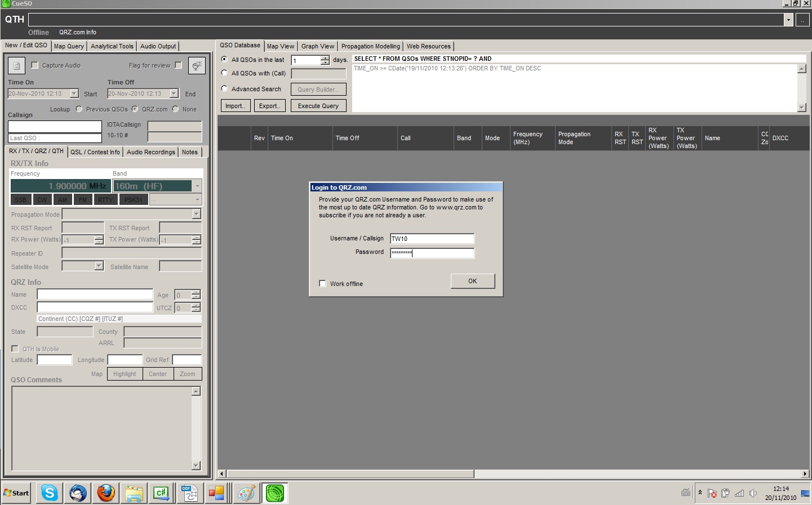Click the satellite dish icon beside Flag for review
Image resolution: width=812 pixels, height=505 pixels.
(x=197, y=66)
